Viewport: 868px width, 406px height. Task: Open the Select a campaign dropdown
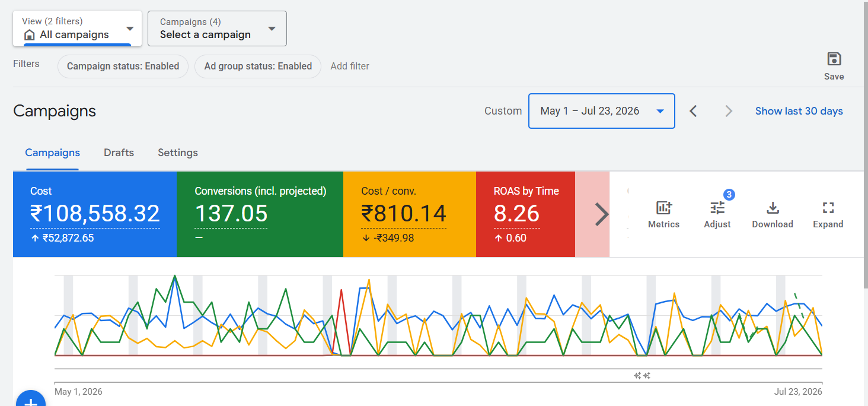point(217,28)
